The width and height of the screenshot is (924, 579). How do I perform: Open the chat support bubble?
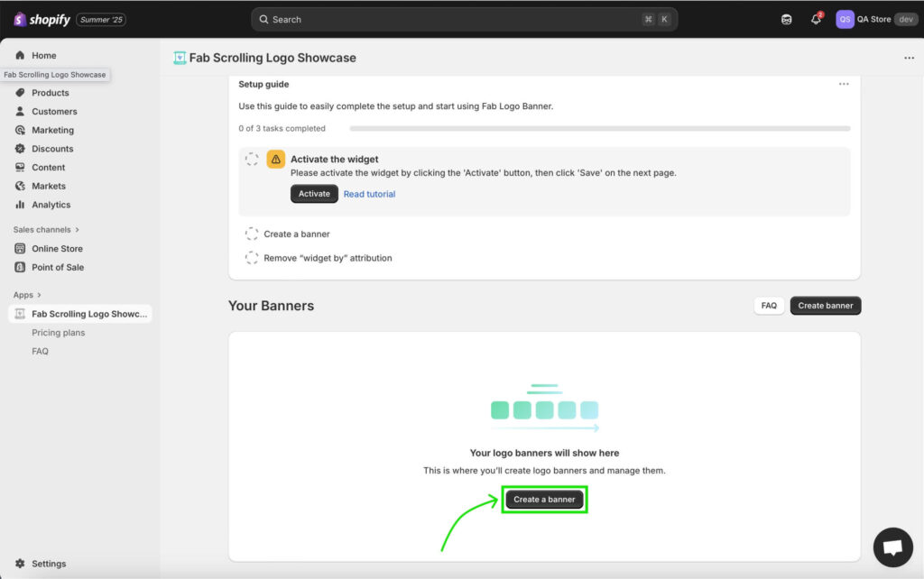tap(892, 547)
